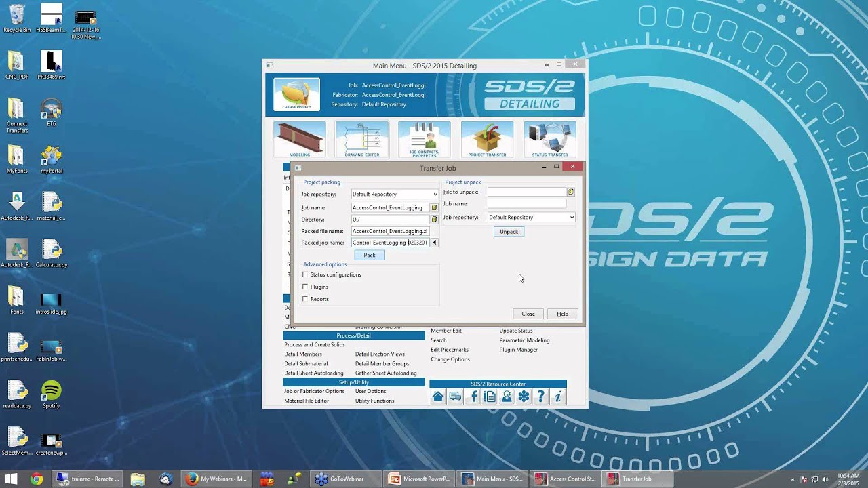This screenshot has height=488, width=868.
Task: Open Detail Erection Views
Action: (x=380, y=354)
